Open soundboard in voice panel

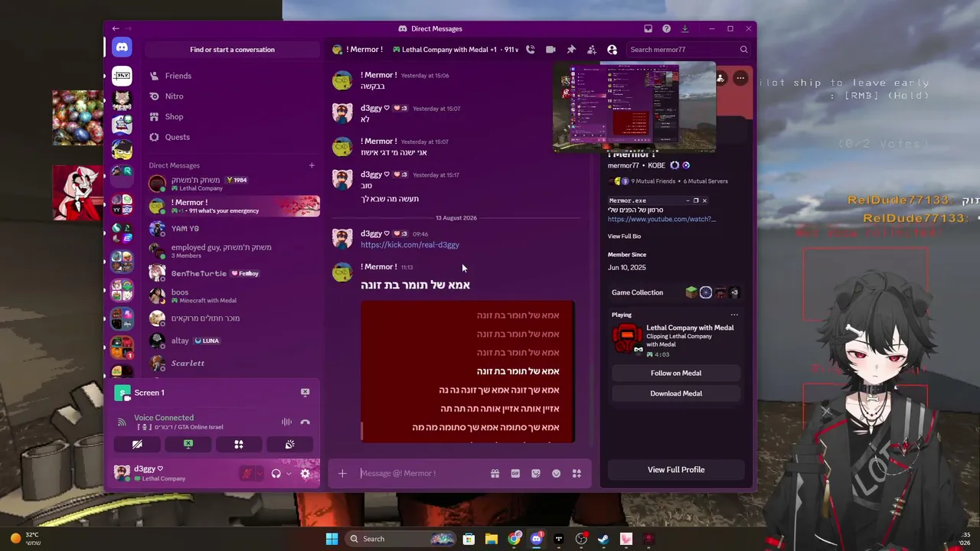pos(289,444)
